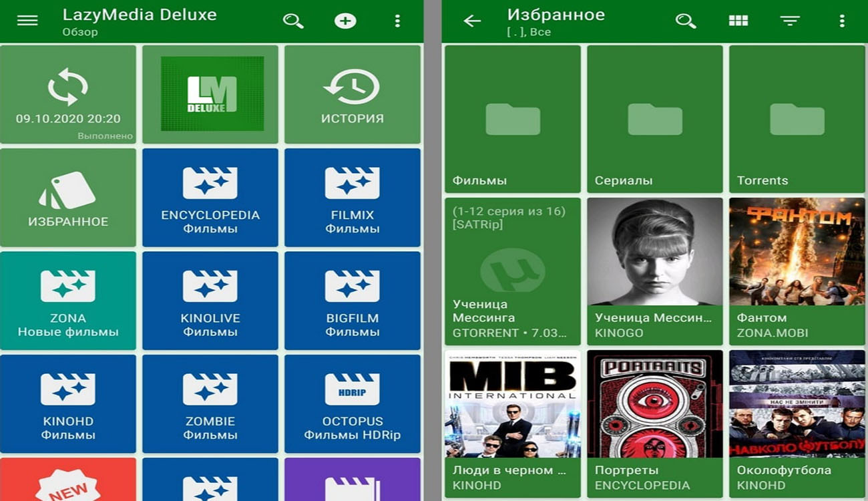Viewport: 868px width, 501px height.
Task: Open Ученица Мессинга GTORRENT torrent item
Action: point(513,271)
